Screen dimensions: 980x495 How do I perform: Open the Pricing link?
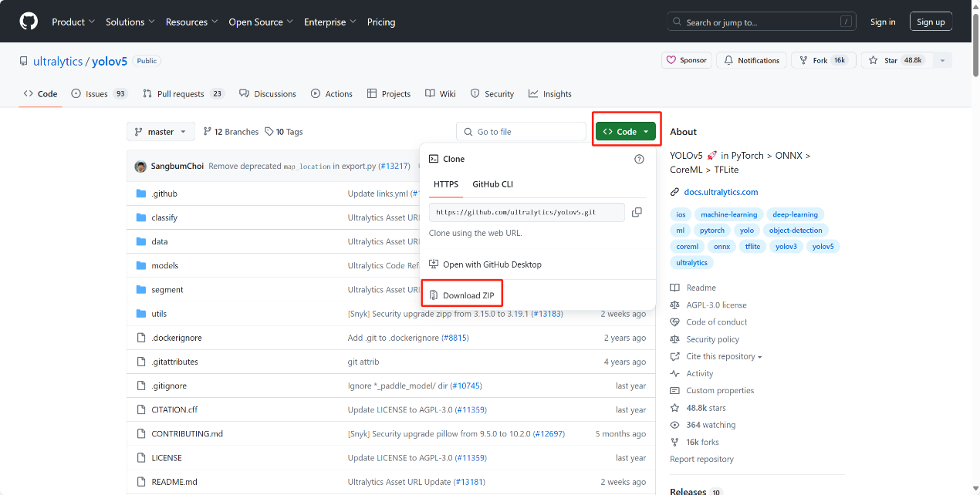pyautogui.click(x=381, y=22)
